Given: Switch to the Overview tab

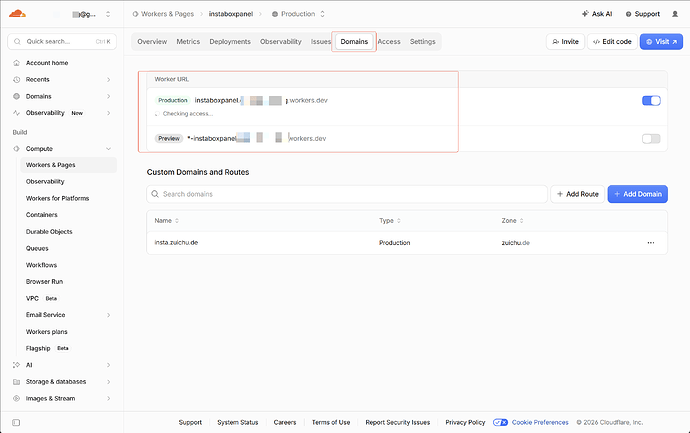Looking at the screenshot, I should (x=152, y=41).
